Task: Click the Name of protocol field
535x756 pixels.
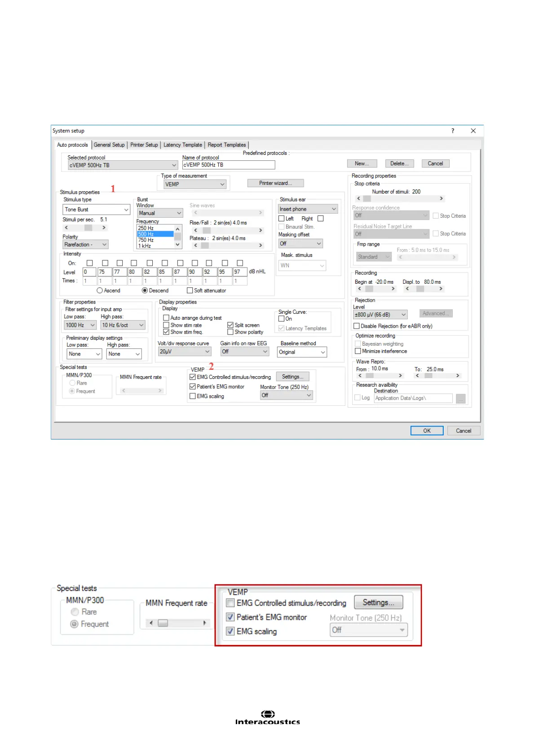Action: 229,165
